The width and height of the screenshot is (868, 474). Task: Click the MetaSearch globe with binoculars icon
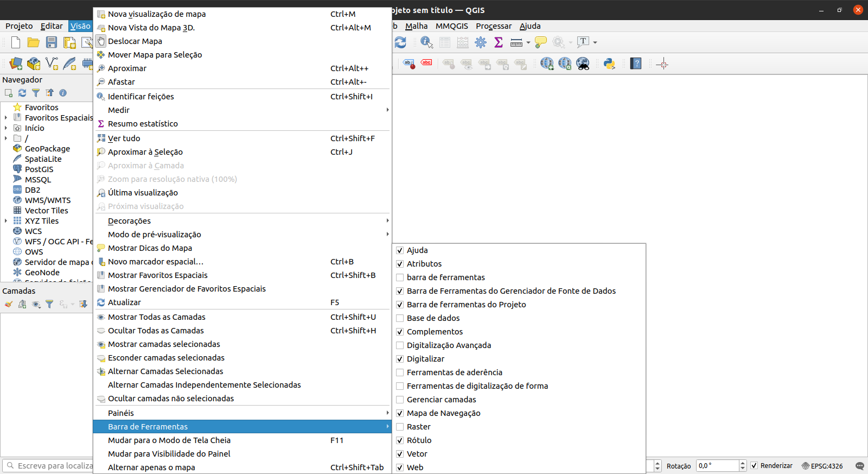click(x=583, y=64)
